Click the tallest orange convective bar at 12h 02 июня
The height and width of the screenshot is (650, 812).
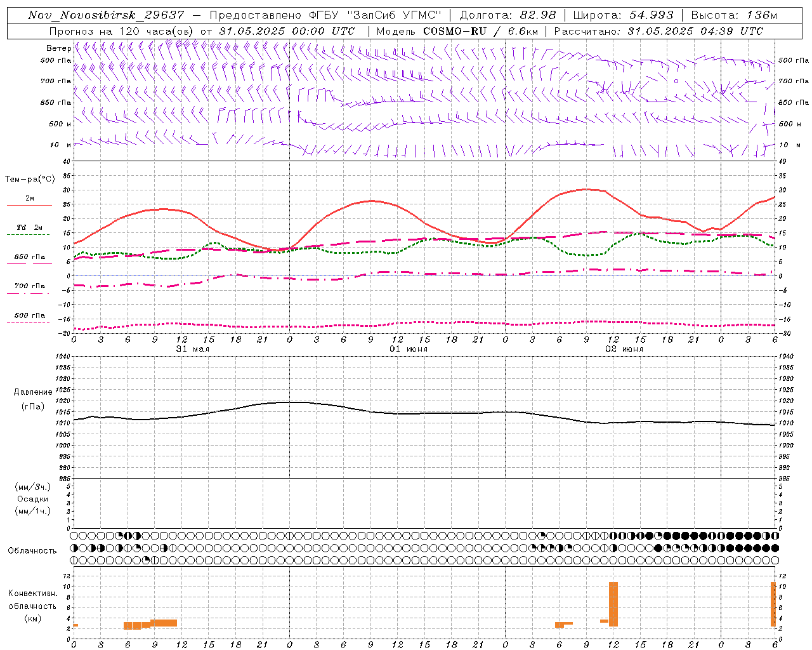click(613, 604)
